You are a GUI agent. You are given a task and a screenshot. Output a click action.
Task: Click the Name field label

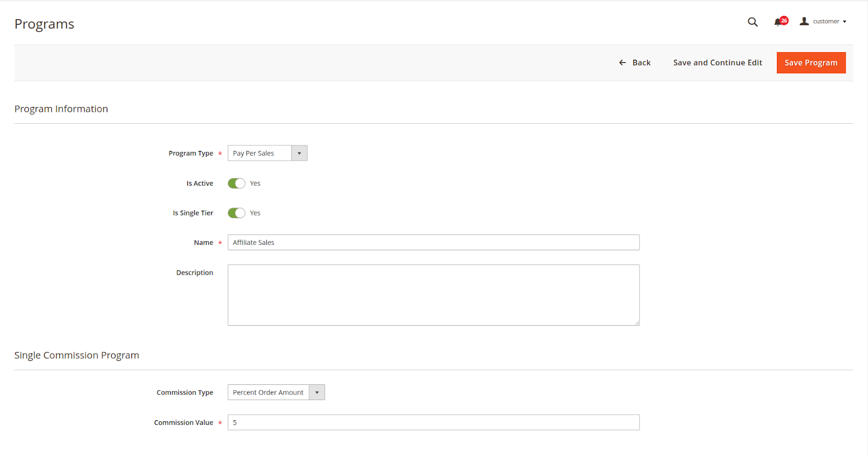(203, 243)
